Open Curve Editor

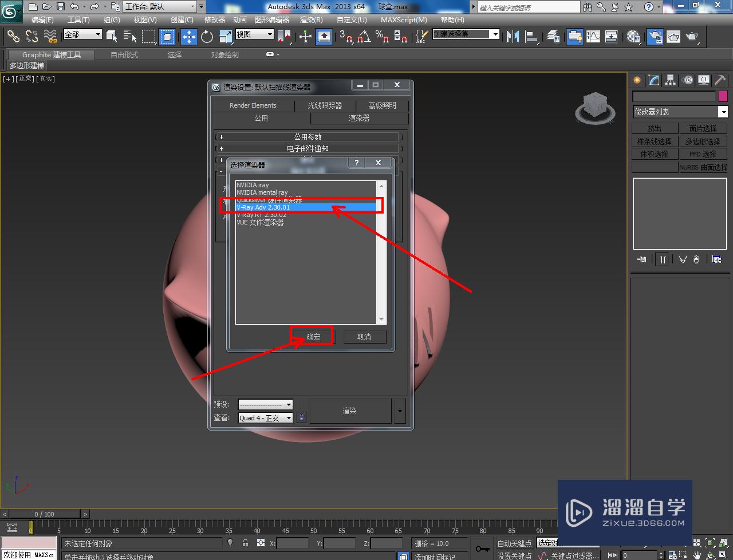593,37
